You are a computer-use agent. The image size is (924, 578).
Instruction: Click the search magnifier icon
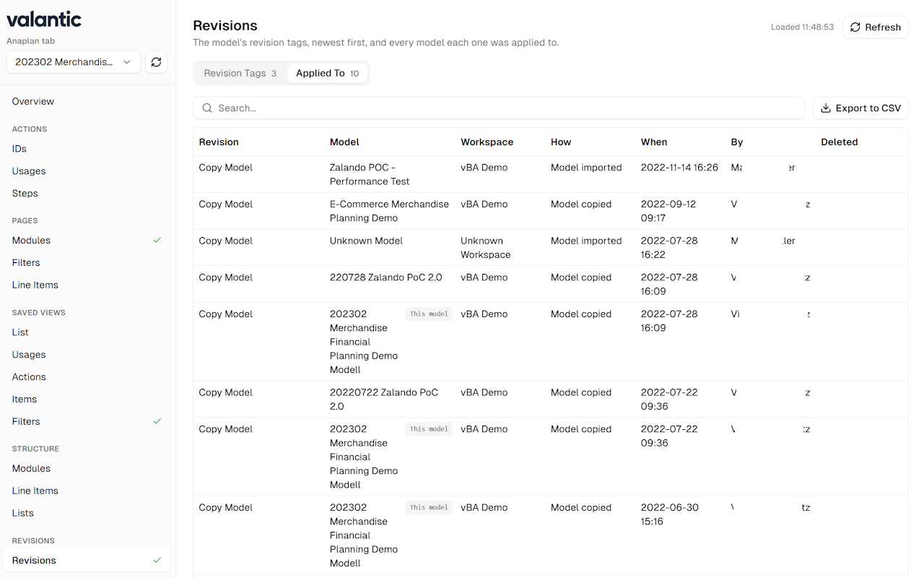pyautogui.click(x=207, y=108)
